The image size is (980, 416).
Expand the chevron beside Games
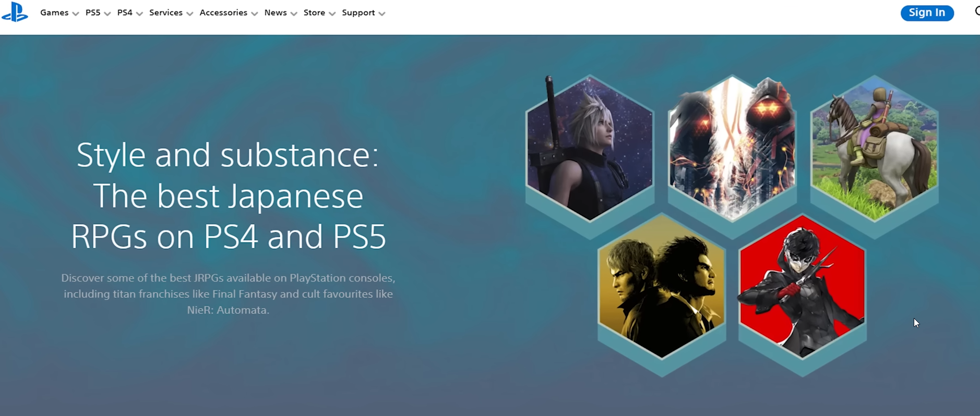(x=76, y=14)
